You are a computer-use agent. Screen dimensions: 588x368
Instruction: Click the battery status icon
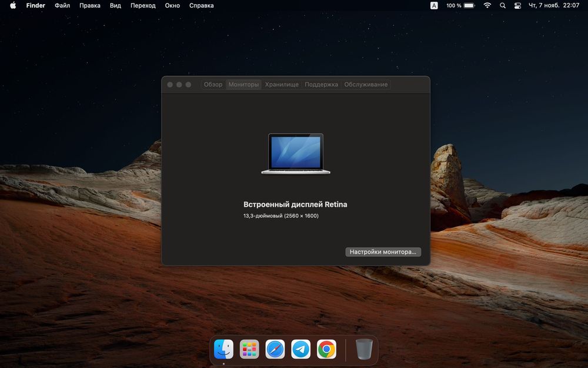tap(469, 5)
